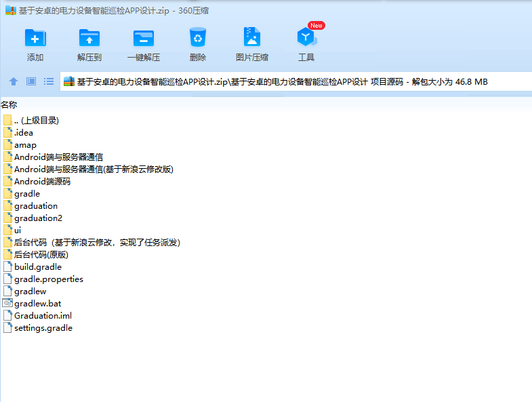Viewport: 532px width, 402px height.
Task: Select the ui folder name
Action: point(18,230)
